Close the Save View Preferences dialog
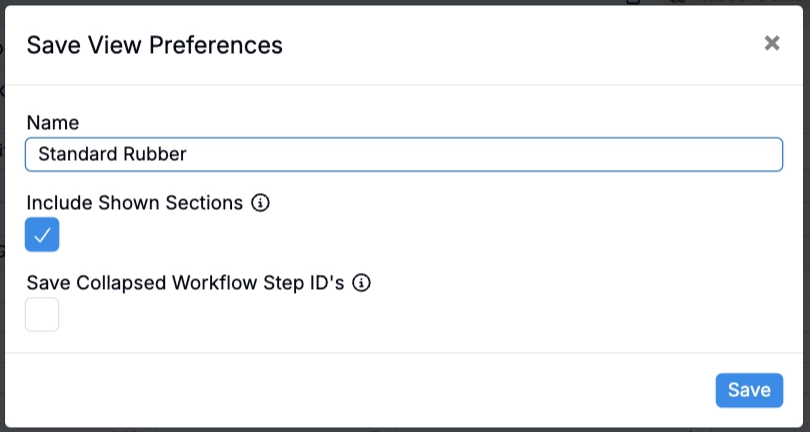 pos(771,43)
